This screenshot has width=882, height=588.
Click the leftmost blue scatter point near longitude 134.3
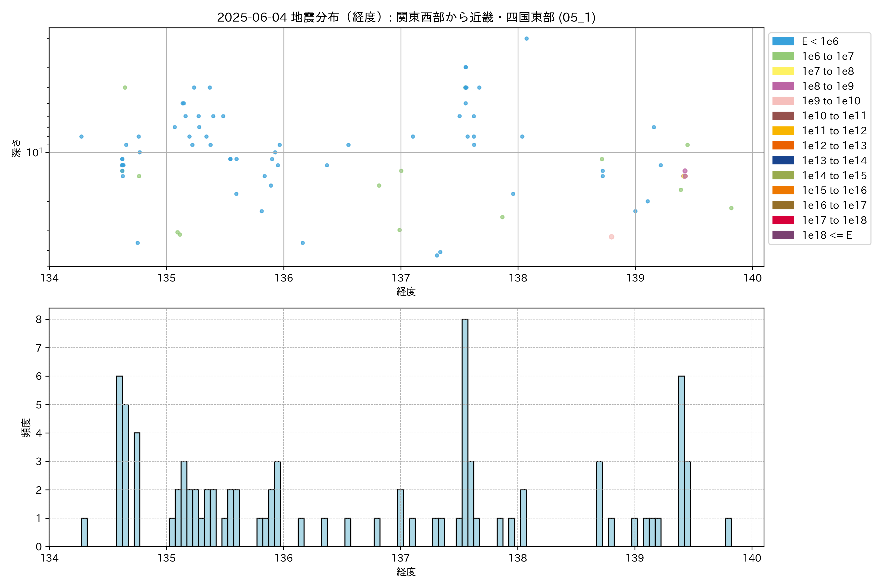pos(81,136)
